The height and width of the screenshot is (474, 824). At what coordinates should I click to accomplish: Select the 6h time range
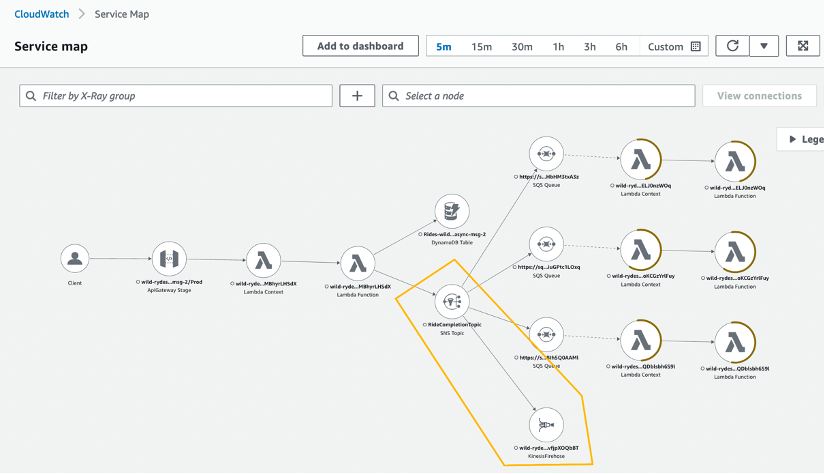click(621, 46)
